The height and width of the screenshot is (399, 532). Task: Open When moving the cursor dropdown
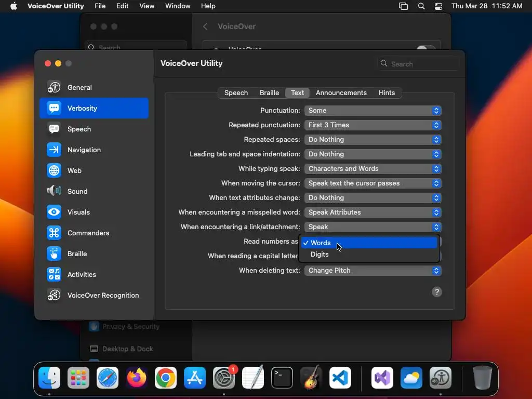(x=373, y=183)
